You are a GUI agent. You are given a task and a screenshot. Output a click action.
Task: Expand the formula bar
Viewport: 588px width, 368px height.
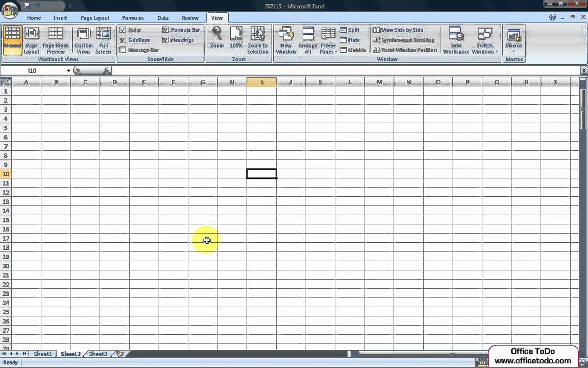[584, 71]
